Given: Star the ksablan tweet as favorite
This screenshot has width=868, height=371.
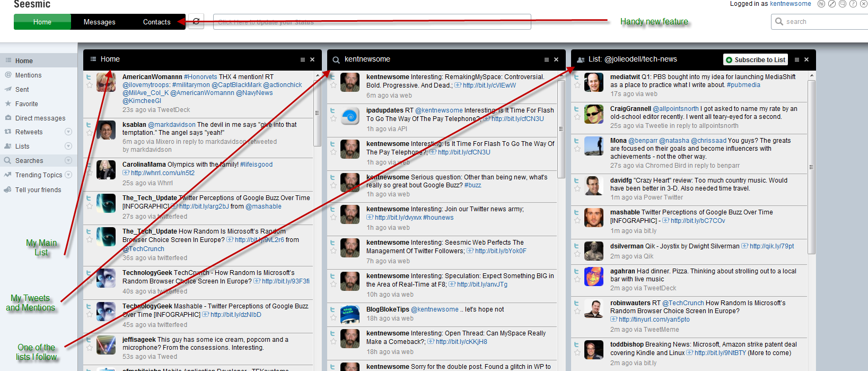Looking at the screenshot, I should 90,133.
